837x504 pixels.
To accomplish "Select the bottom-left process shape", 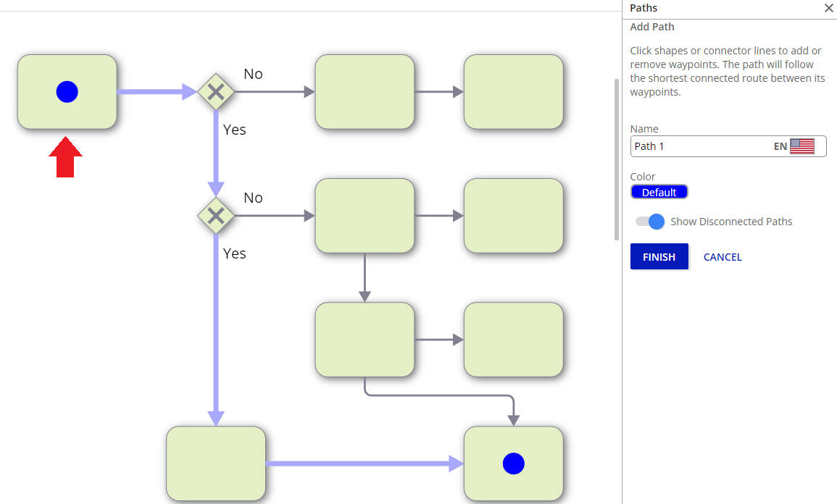I will click(x=215, y=463).
